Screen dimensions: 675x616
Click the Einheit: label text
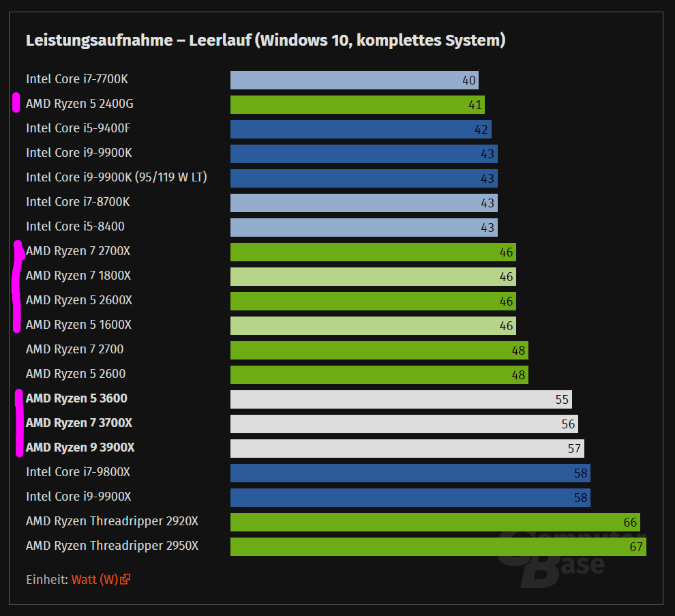[x=47, y=580]
